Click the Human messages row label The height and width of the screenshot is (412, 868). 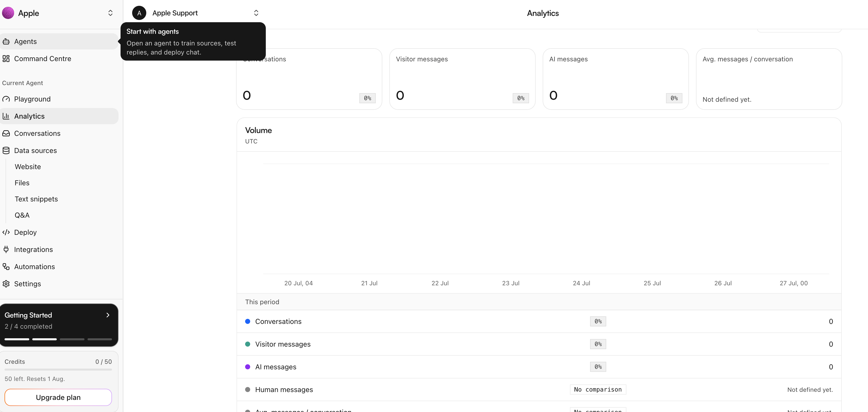(284, 389)
